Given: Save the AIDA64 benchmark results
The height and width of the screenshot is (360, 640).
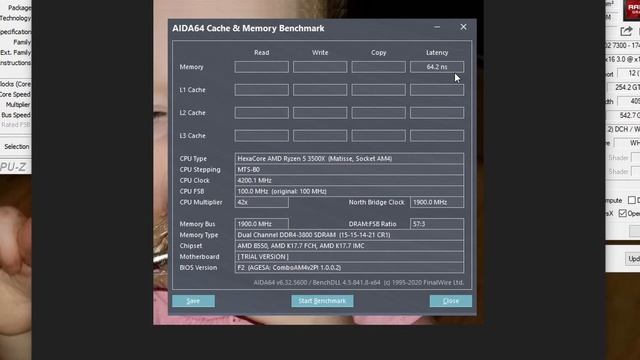Looking at the screenshot, I should (193, 301).
